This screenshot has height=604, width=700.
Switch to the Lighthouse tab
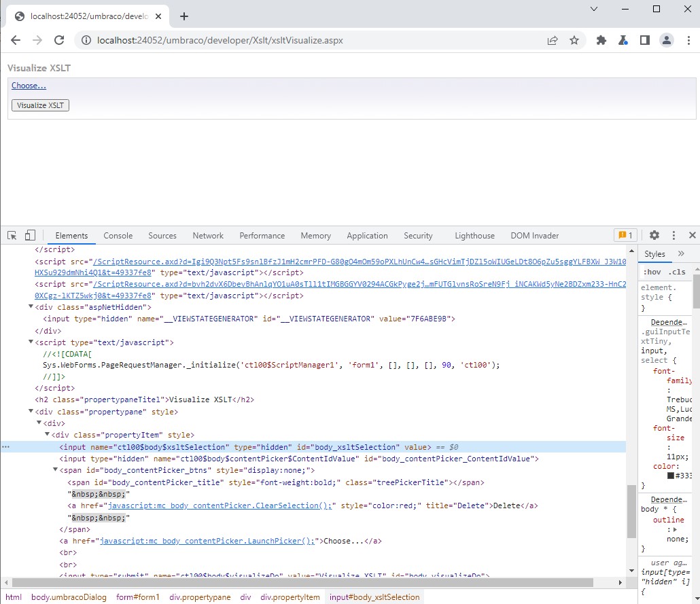(x=474, y=236)
